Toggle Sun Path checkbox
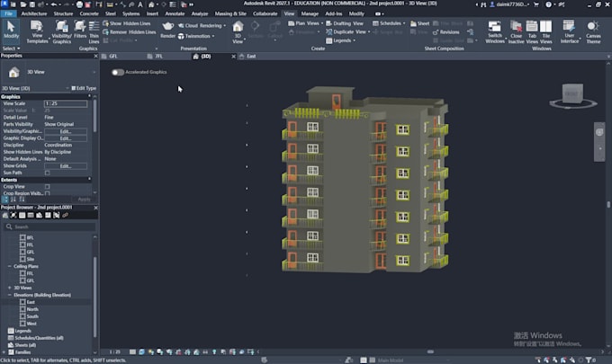This screenshot has width=612, height=364. point(47,173)
